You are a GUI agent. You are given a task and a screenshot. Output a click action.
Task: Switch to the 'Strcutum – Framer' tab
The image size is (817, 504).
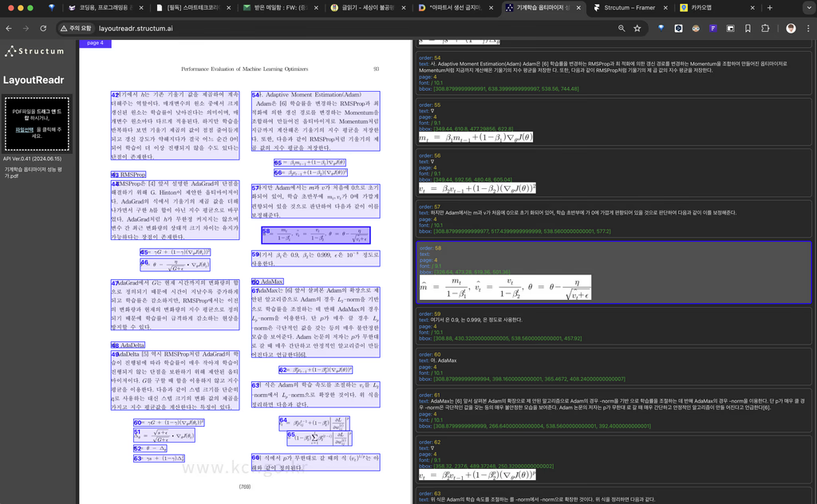coord(626,8)
